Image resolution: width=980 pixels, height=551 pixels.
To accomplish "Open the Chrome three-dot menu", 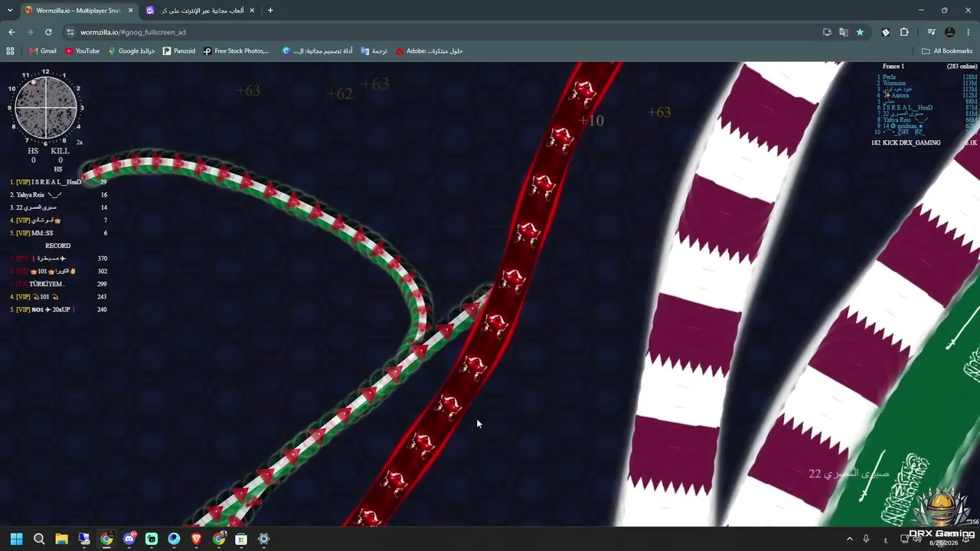I will tap(969, 32).
